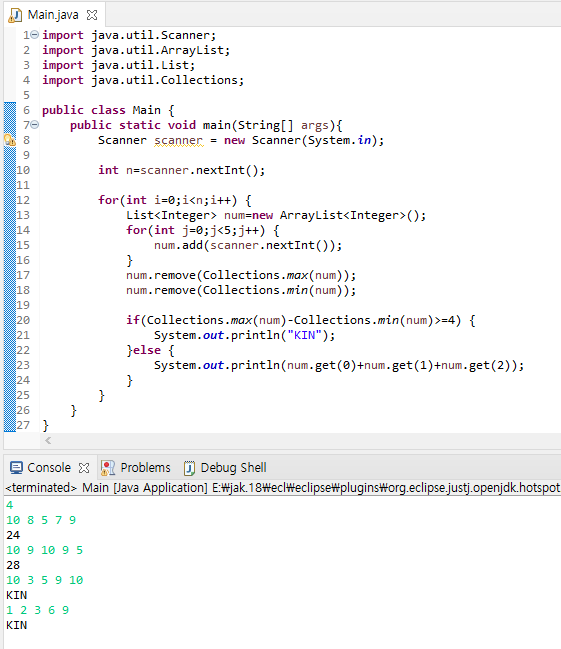Click the 'for(int j=0;j<5;j++)' loop line
561x649 pixels.
203,230
